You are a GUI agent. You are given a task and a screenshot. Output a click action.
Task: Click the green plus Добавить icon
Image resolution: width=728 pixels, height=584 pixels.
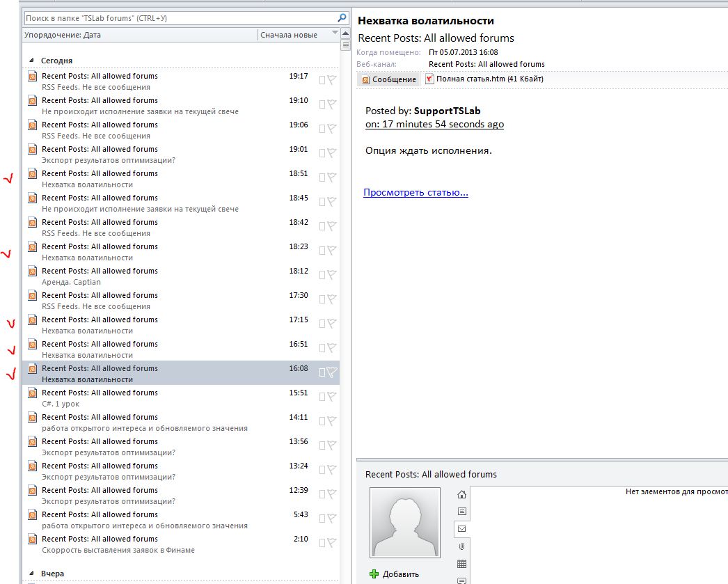pos(374,574)
